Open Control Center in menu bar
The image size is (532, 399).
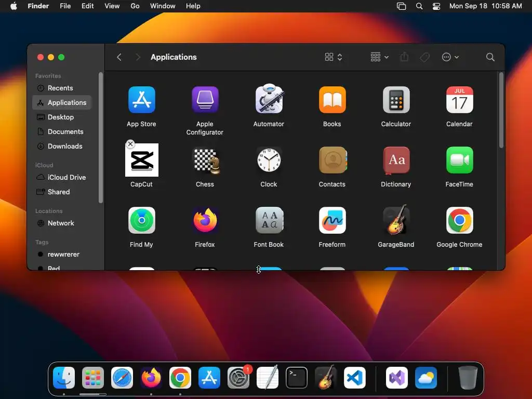click(436, 6)
